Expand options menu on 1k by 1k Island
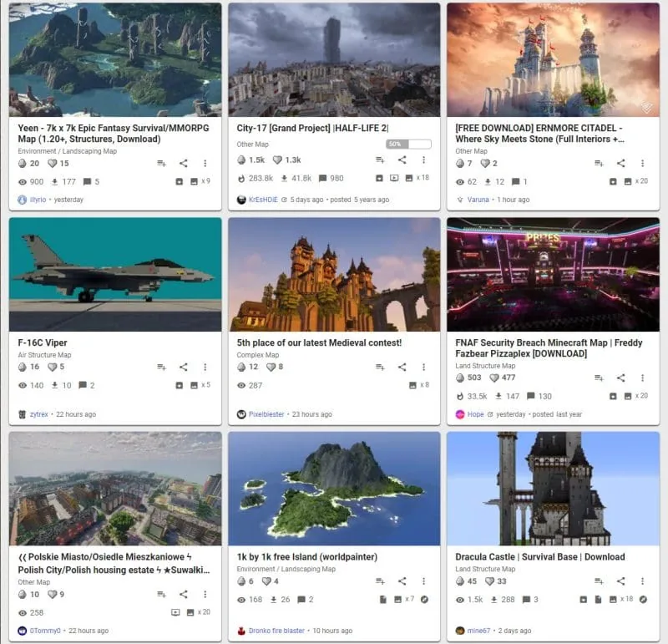The image size is (668, 644). [x=423, y=581]
